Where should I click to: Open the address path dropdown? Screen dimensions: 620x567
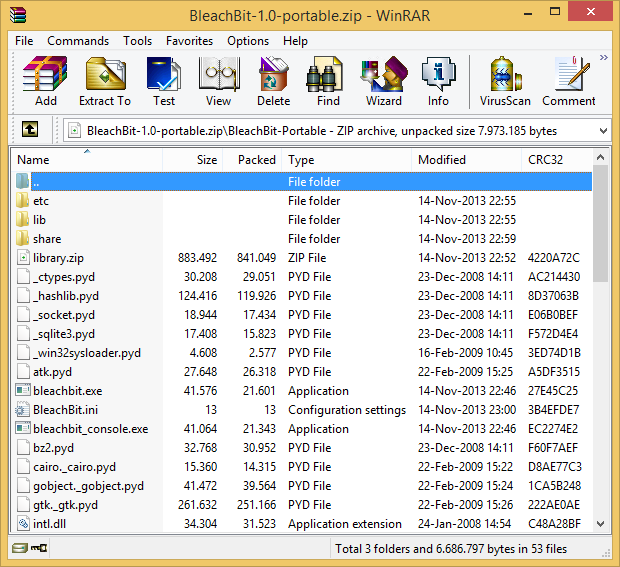pyautogui.click(x=603, y=131)
